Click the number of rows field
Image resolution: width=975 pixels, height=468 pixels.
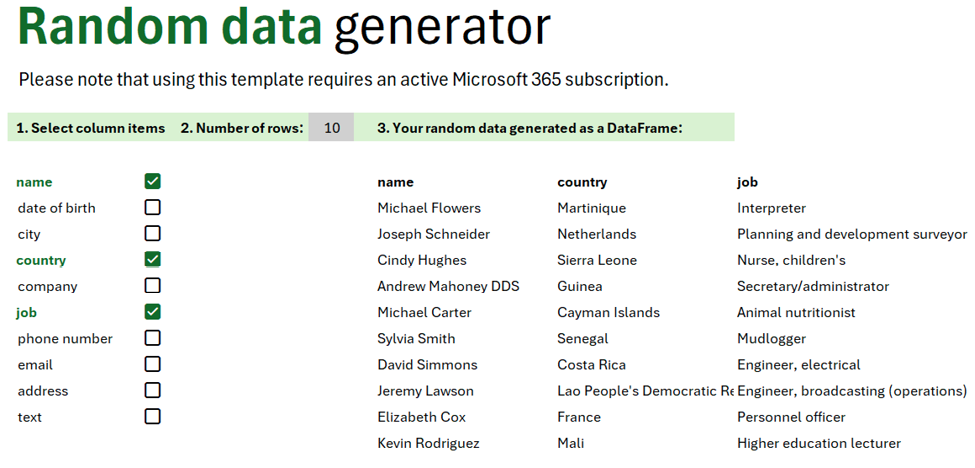(x=332, y=128)
